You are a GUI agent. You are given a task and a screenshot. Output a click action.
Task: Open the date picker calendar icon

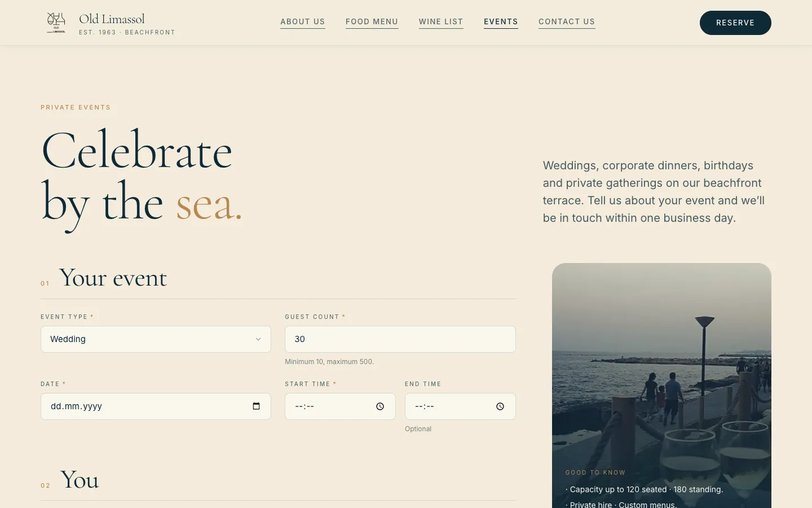coord(256,406)
